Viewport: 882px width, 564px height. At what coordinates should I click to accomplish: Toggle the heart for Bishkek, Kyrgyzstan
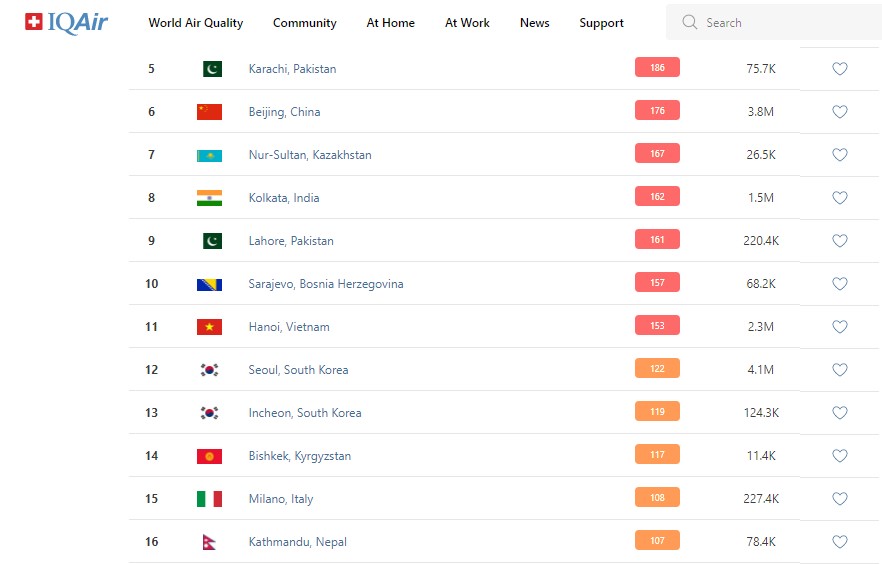[840, 456]
